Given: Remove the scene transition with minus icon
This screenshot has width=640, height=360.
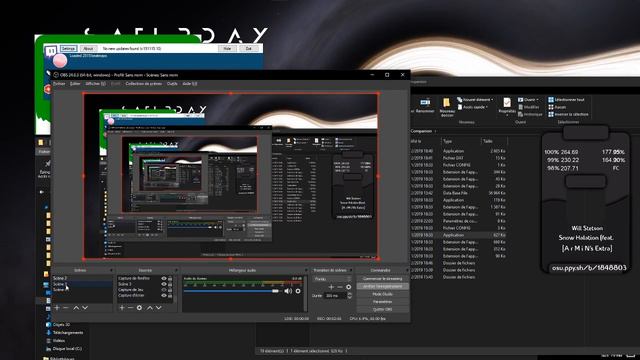Looking at the screenshot, I should click(340, 287).
